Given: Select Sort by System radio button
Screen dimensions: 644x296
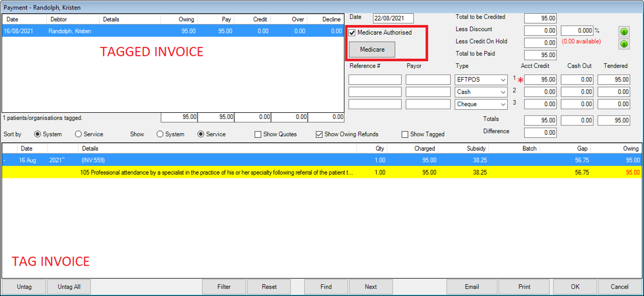Looking at the screenshot, I should click(37, 134).
